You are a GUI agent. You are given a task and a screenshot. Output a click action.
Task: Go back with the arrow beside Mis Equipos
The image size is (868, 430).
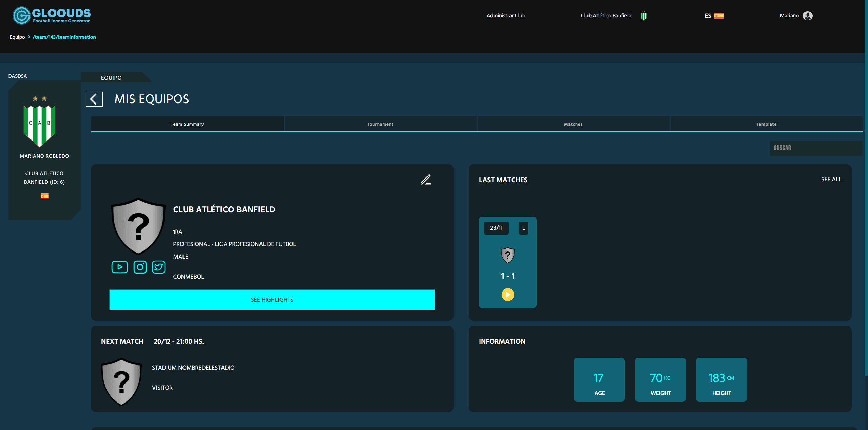(x=94, y=99)
